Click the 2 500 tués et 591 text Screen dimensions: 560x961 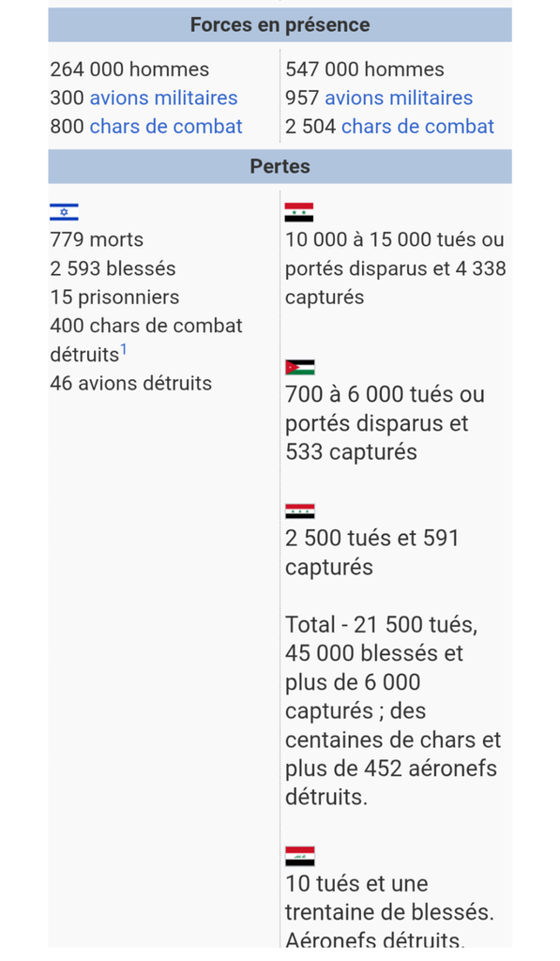[371, 538]
